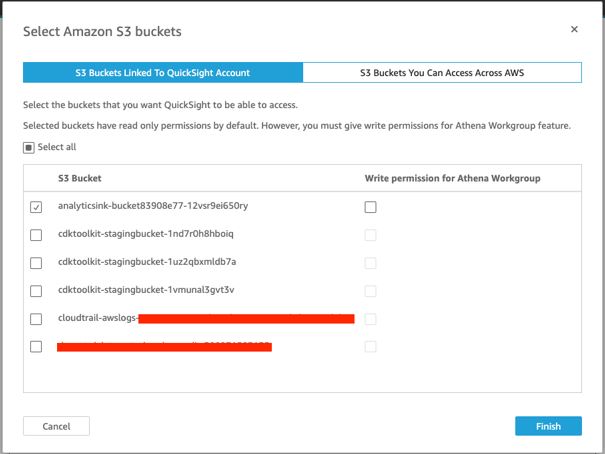The image size is (605, 454).
Task: Switch to S3 Buckets Linked To QuickSight Account tab
Action: click(163, 73)
